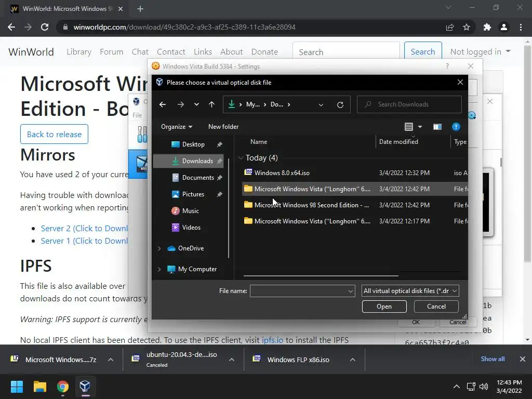Image resolution: width=532 pixels, height=399 pixels.
Task: Refresh the Downloads folder listing
Action: tap(340, 104)
